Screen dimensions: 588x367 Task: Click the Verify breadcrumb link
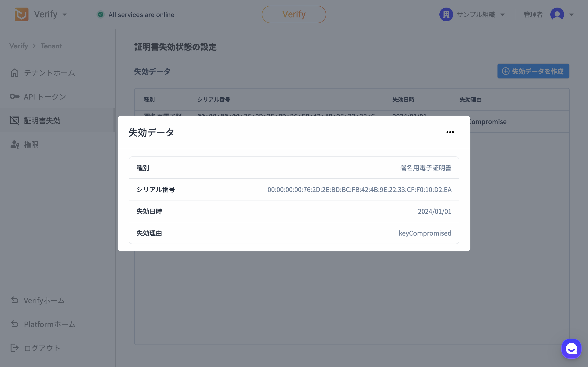pos(19,46)
